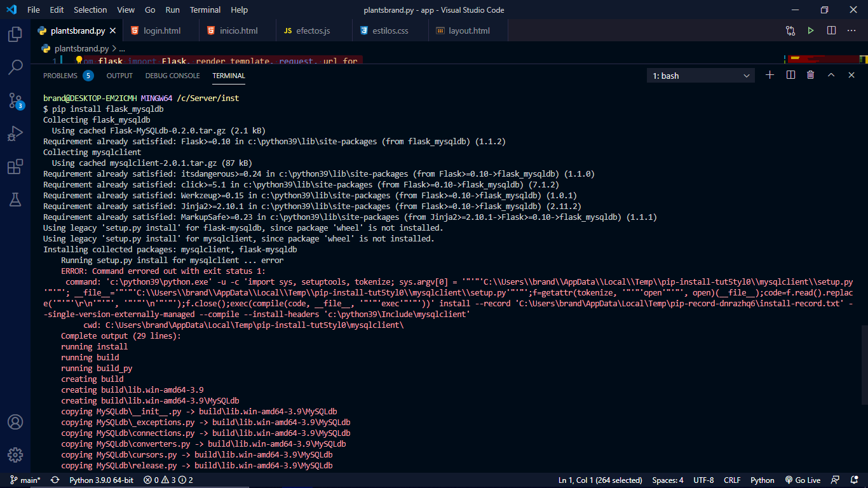Viewport: 868px width, 488px height.
Task: Select Python 3.9.0 64-bit interpreter
Action: (101, 480)
